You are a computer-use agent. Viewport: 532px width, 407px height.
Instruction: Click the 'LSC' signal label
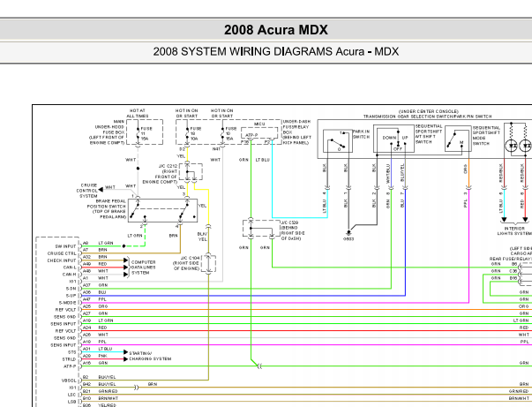coord(72,395)
